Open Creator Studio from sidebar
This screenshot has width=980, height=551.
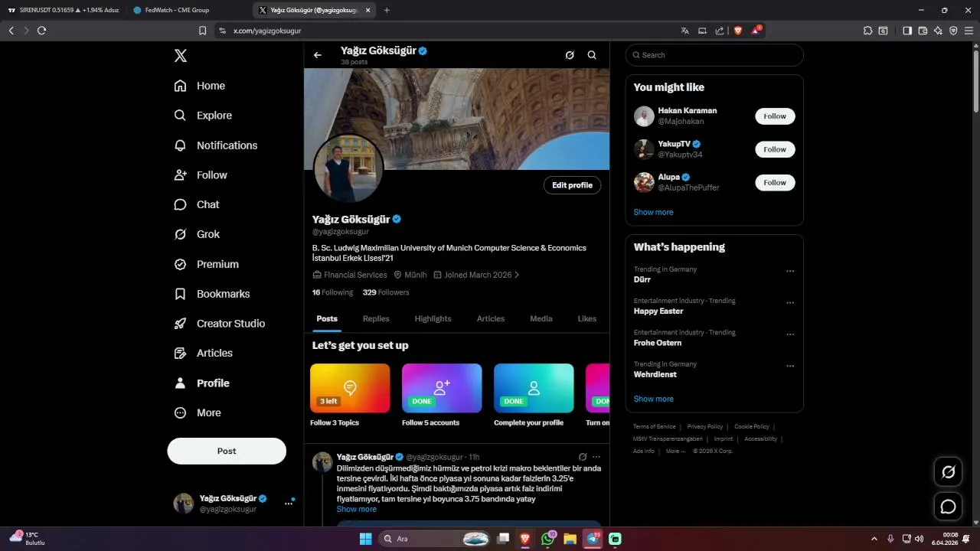(219, 324)
